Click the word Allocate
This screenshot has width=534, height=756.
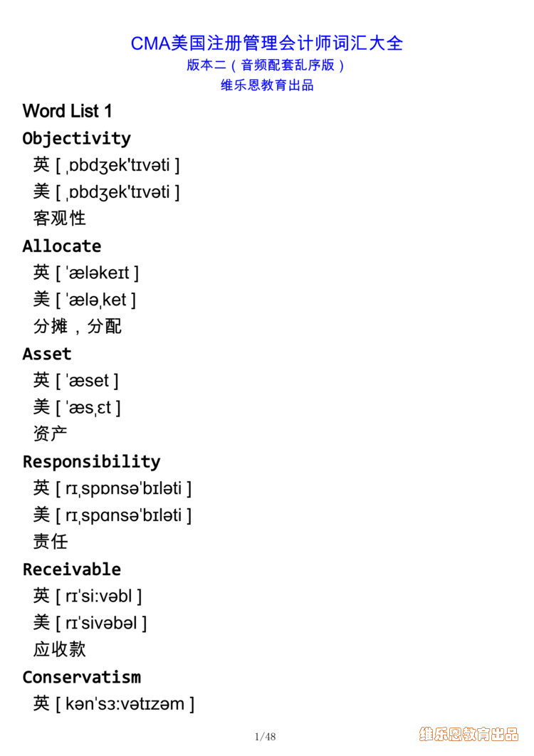(x=62, y=246)
